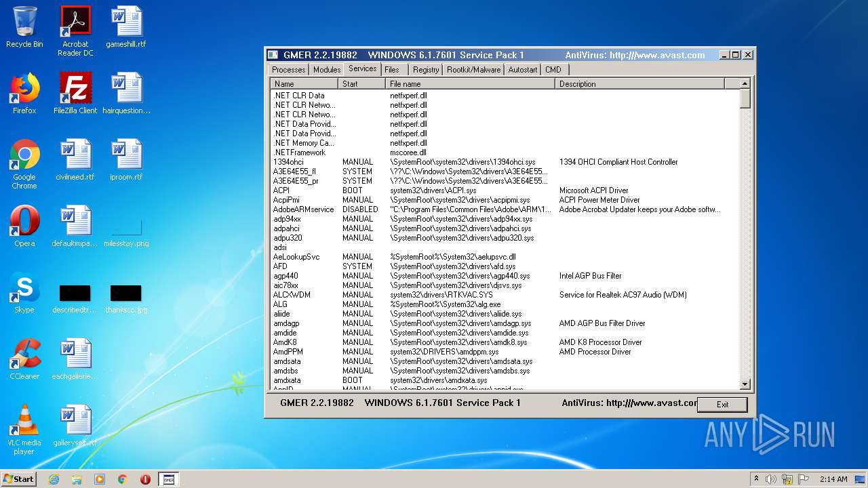The height and width of the screenshot is (488, 868).
Task: Select defaultimpa document icon
Action: point(75,226)
